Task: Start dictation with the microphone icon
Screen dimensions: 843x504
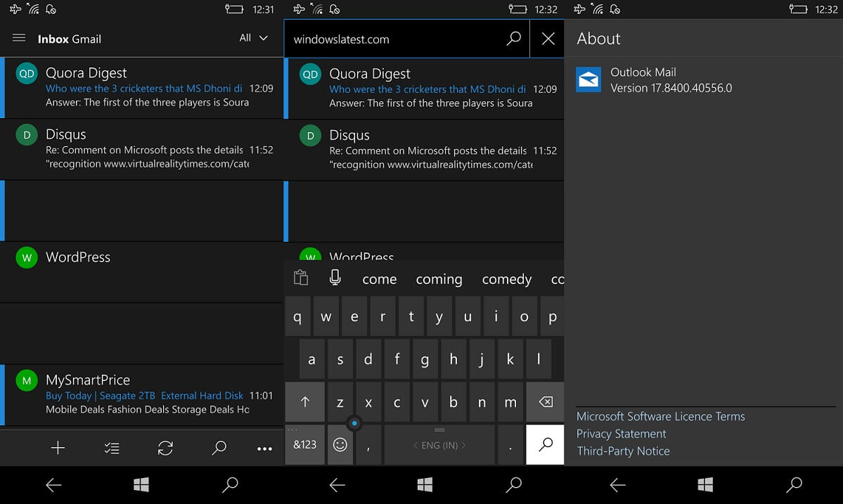Action: tap(335, 277)
